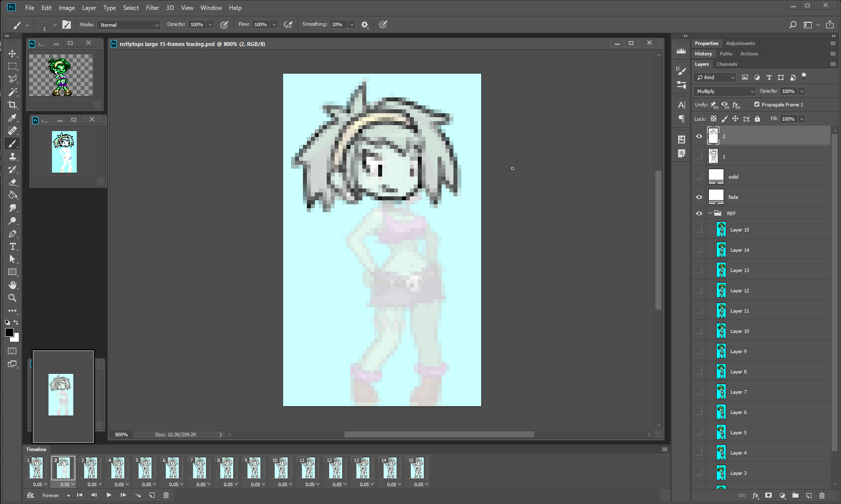841x504 pixels.
Task: Uncheck Propagate Frame 1 checkbox
Action: (x=756, y=104)
